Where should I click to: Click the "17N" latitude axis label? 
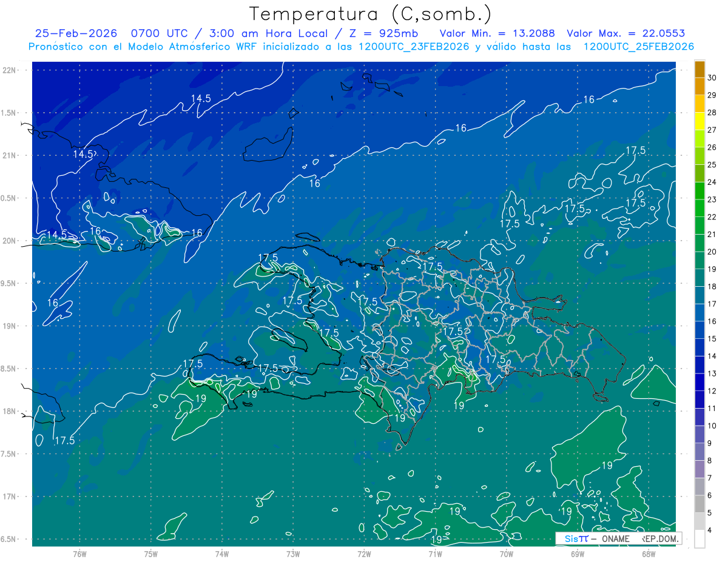pyautogui.click(x=10, y=497)
